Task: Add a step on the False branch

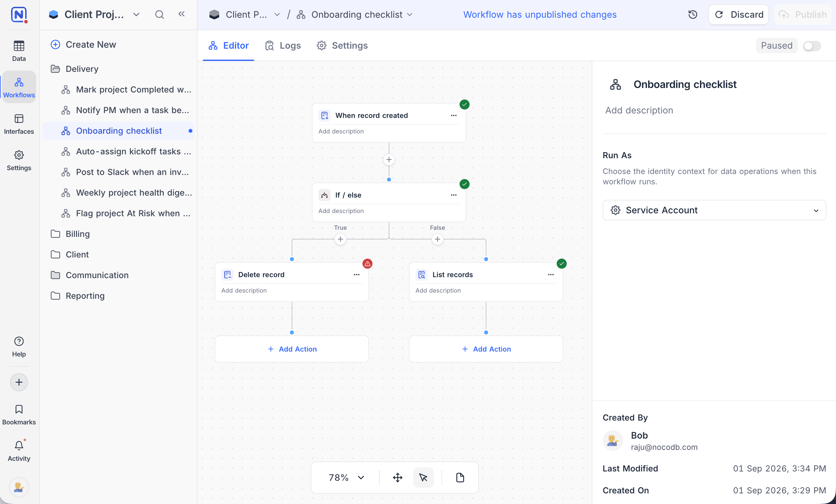Action: pos(437,239)
